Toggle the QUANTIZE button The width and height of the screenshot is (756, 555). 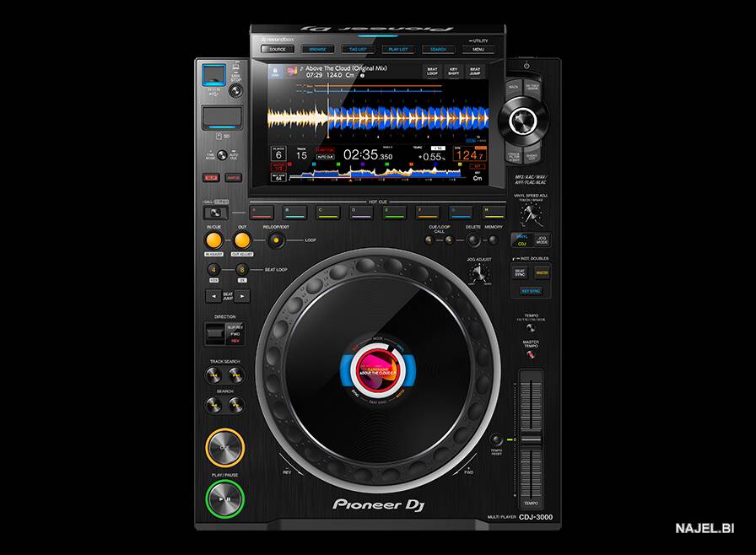click(x=234, y=178)
